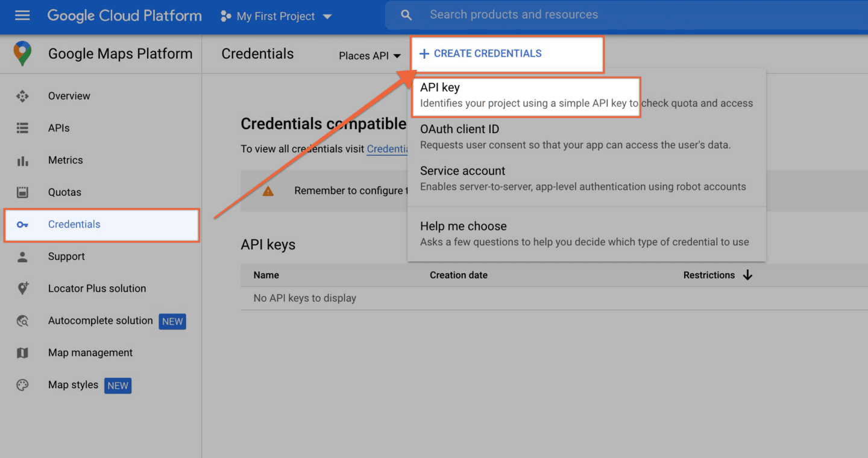Click the Creation date column header
The height and width of the screenshot is (458, 868).
coord(459,275)
